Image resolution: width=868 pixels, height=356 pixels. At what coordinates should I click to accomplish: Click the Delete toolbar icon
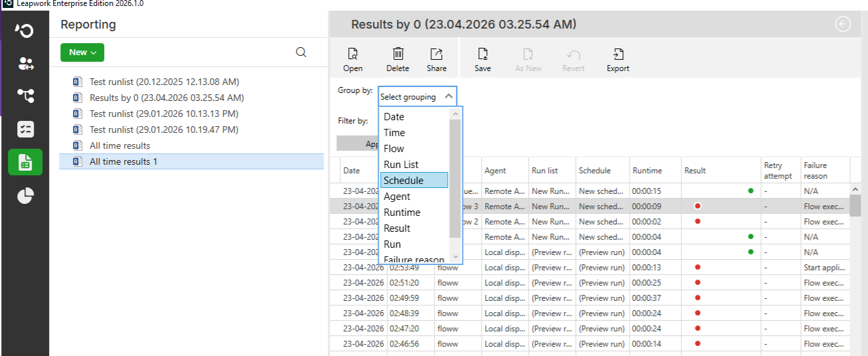pos(398,60)
